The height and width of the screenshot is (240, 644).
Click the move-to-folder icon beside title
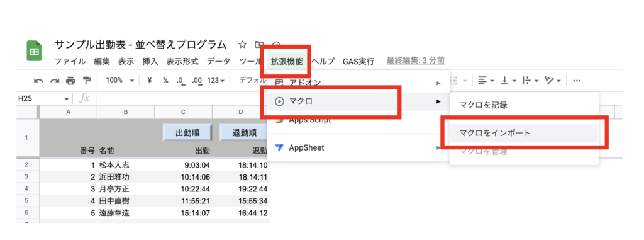[x=258, y=44]
